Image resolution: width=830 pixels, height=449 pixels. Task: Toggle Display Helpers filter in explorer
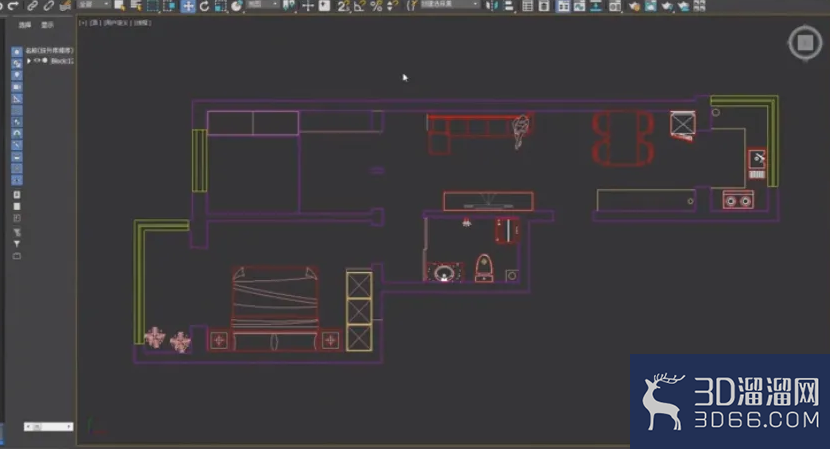[17, 98]
